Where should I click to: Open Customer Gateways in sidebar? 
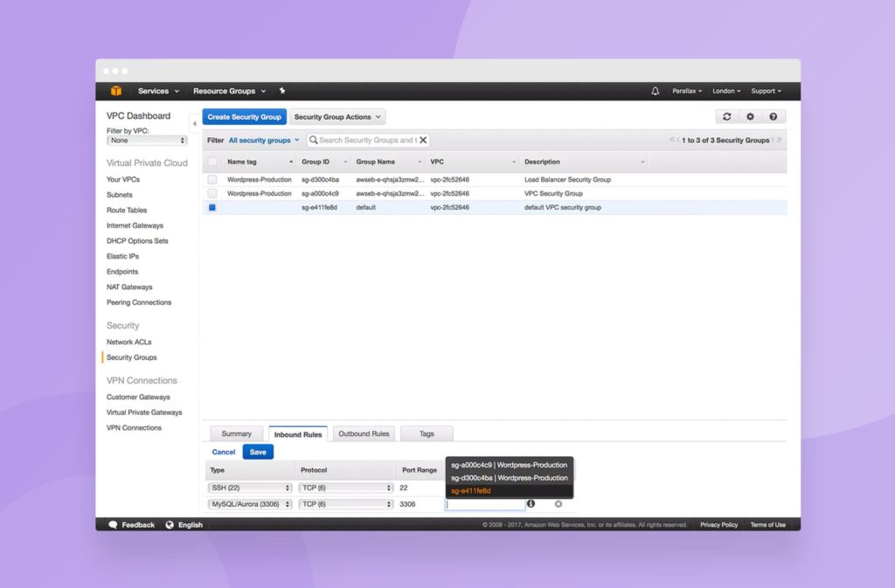(138, 397)
